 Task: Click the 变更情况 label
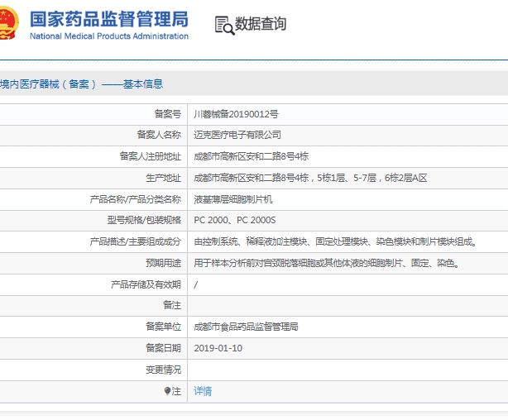coord(163,370)
